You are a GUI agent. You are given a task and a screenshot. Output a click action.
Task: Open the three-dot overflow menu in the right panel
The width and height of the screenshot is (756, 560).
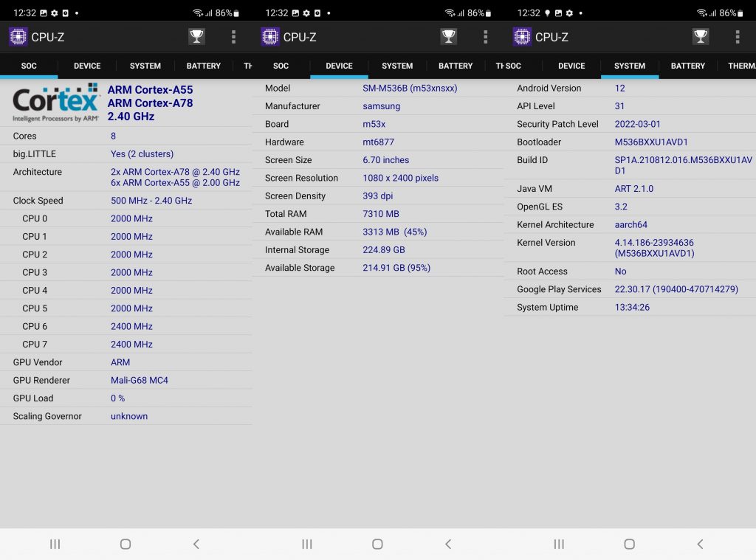(x=738, y=37)
